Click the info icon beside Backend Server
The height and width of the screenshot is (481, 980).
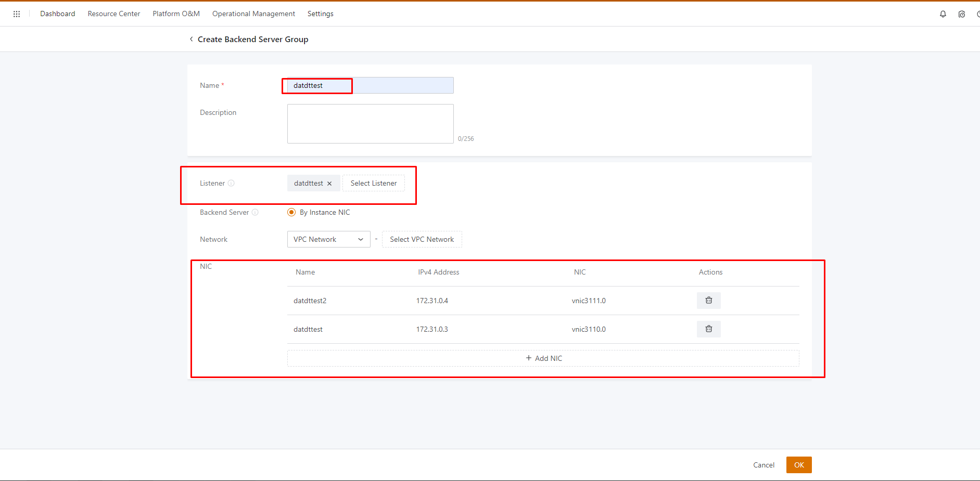tap(255, 212)
